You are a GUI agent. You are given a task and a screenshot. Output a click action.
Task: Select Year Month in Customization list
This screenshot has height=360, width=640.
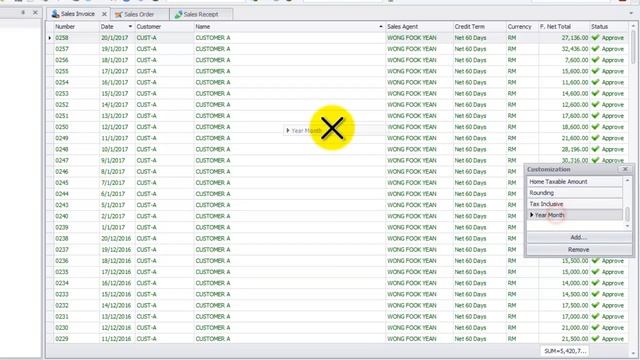point(574,215)
